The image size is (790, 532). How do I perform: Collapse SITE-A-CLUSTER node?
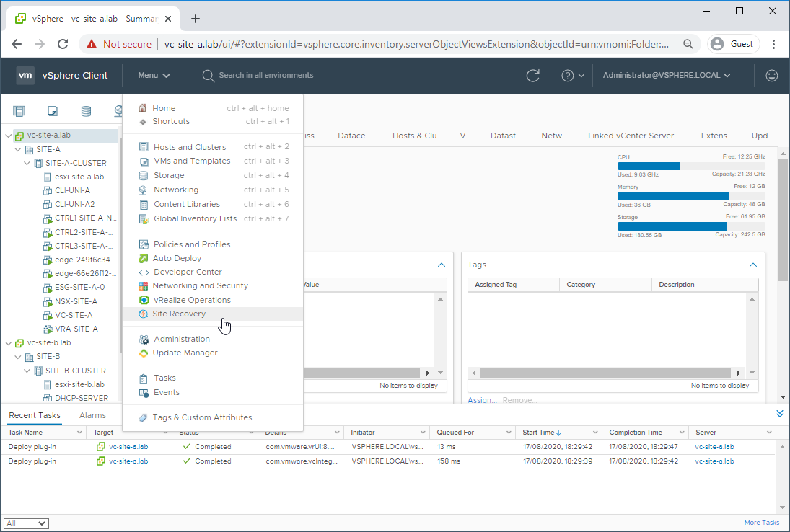click(27, 163)
